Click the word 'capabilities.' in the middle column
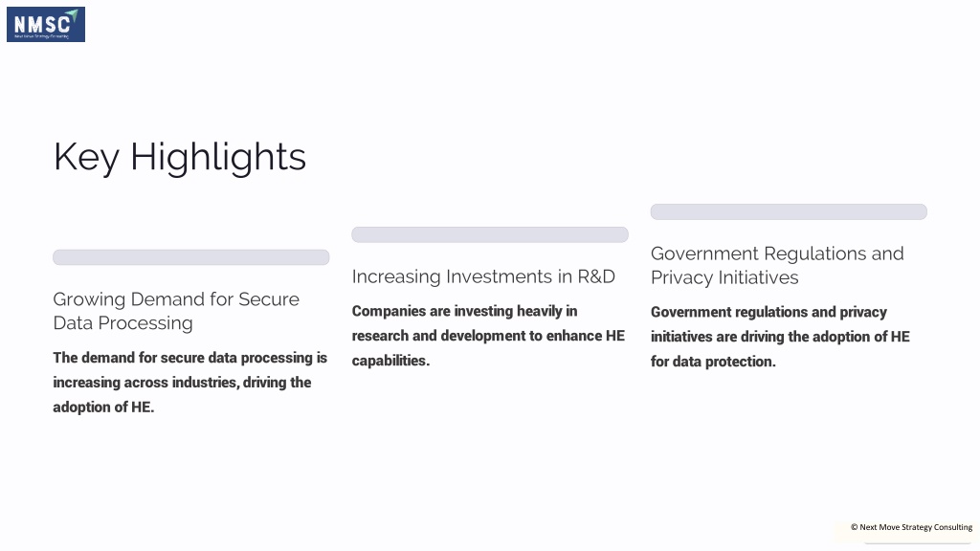Viewport: 980px width, 551px height. (x=390, y=361)
